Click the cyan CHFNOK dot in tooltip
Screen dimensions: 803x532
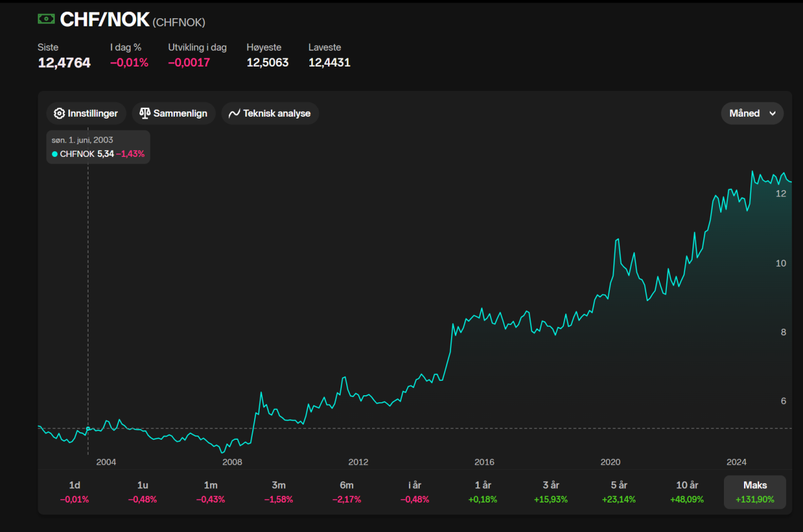click(x=55, y=154)
